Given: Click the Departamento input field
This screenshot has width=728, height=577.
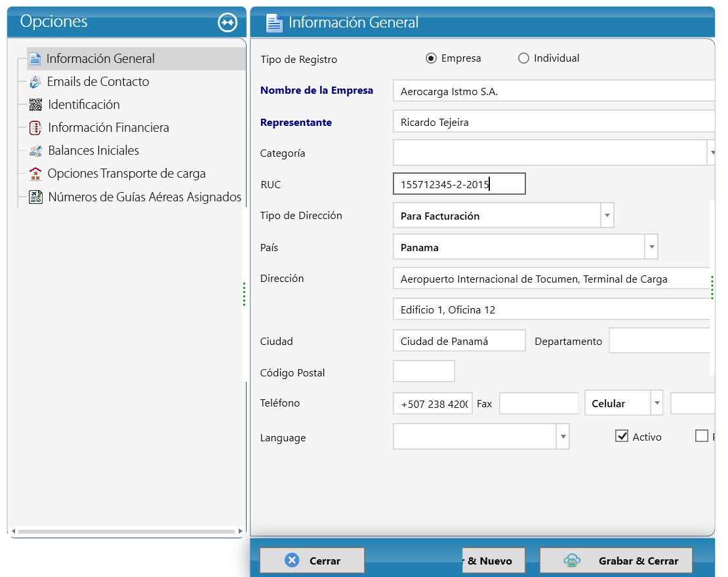Looking at the screenshot, I should click(x=660, y=341).
